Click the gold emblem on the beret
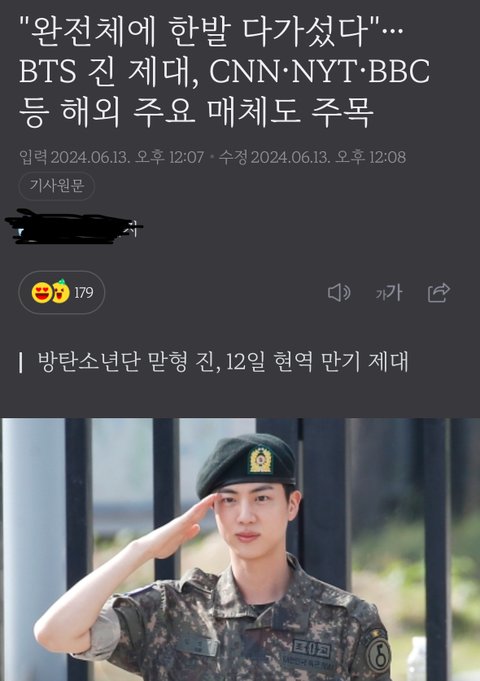This screenshot has height=681, width=480. [260, 460]
